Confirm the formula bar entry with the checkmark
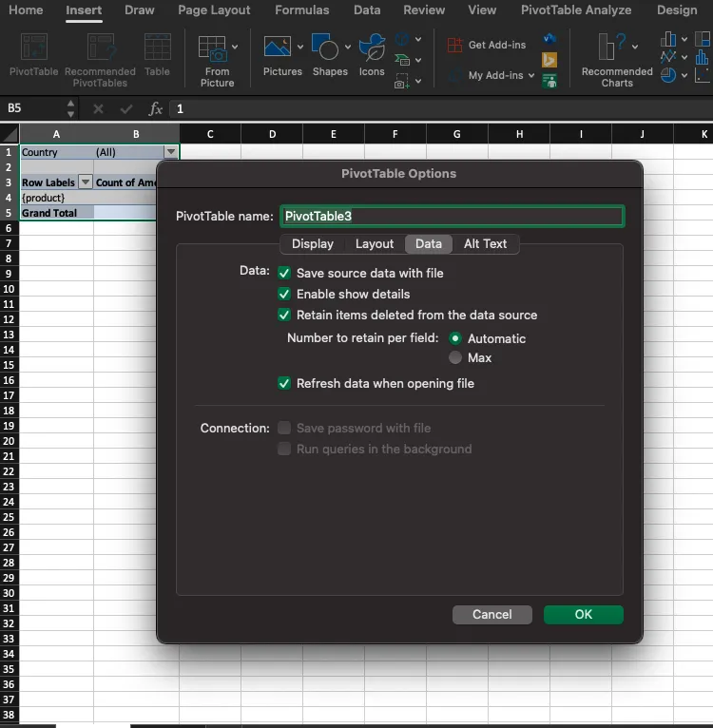This screenshot has width=713, height=728. (x=125, y=109)
